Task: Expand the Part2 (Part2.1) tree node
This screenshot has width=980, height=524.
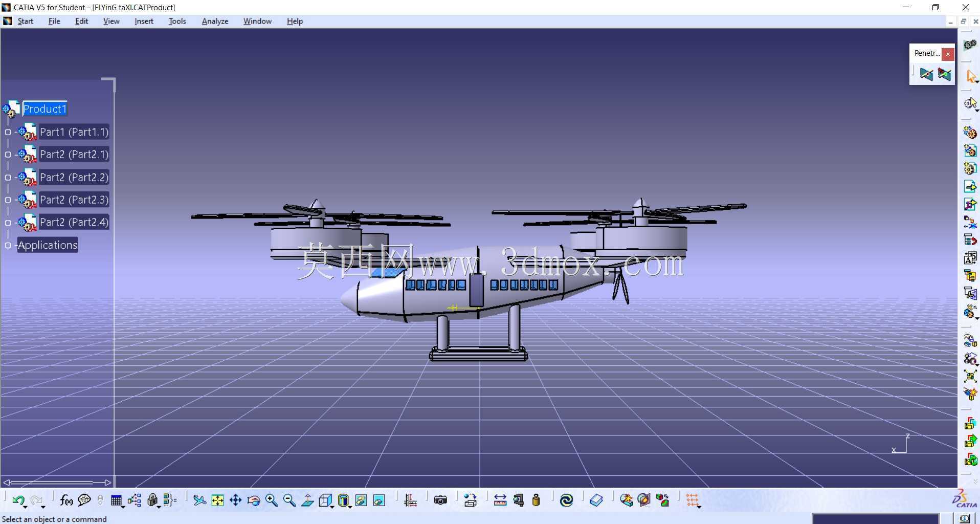Action: [8, 155]
